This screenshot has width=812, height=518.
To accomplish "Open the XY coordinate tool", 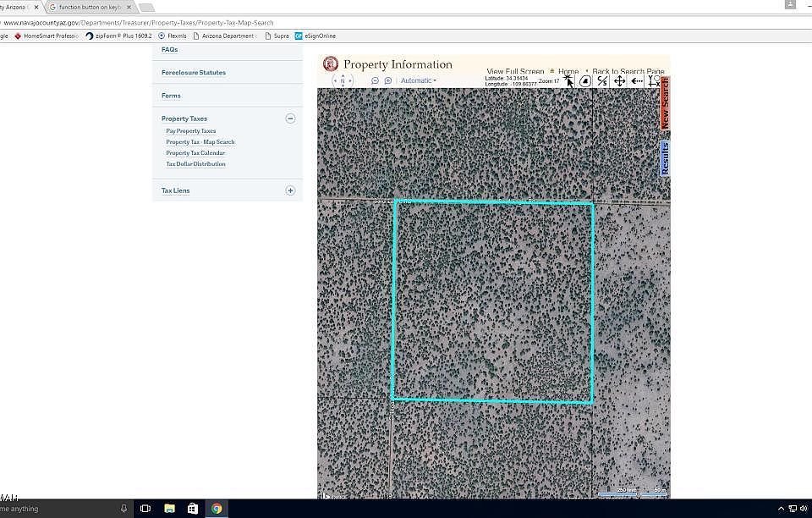I will (654, 81).
